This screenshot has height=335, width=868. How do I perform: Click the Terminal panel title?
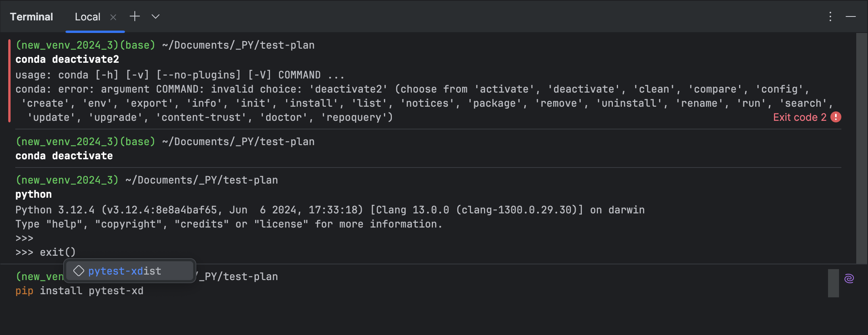pos(31,17)
